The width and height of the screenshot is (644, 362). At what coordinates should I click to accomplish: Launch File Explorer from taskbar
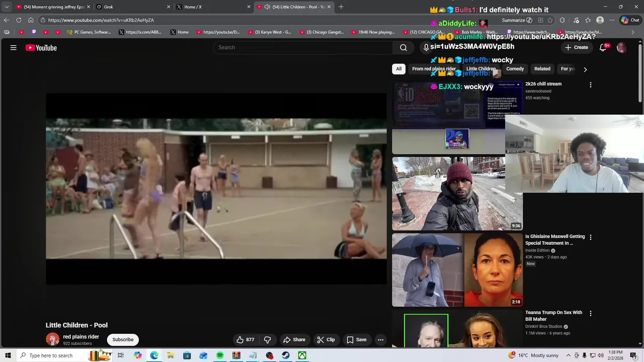171,355
